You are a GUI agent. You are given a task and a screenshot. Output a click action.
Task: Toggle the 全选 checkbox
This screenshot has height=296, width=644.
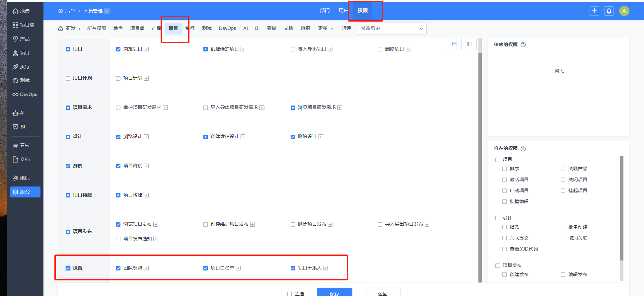[289, 294]
